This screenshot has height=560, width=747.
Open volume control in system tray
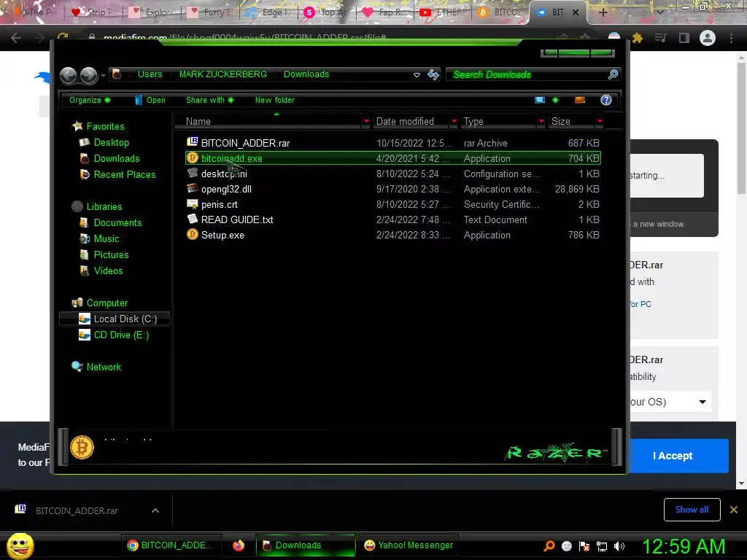click(619, 546)
